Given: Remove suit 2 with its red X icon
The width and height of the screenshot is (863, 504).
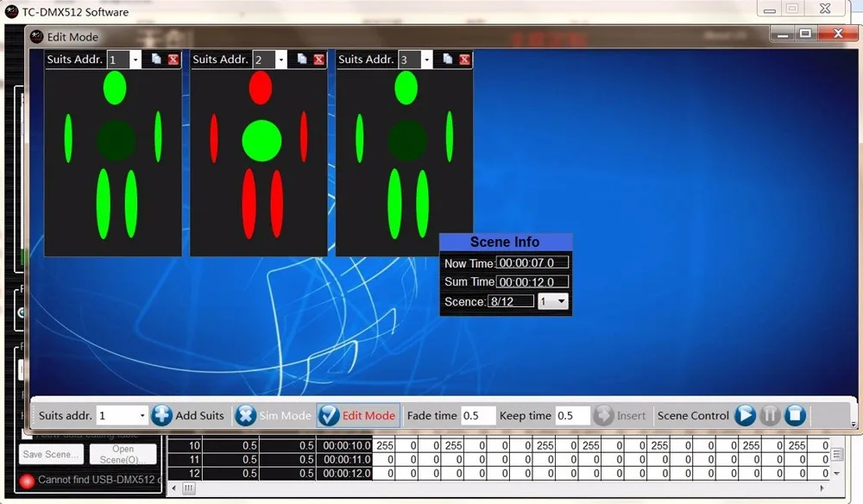Looking at the screenshot, I should 319,59.
